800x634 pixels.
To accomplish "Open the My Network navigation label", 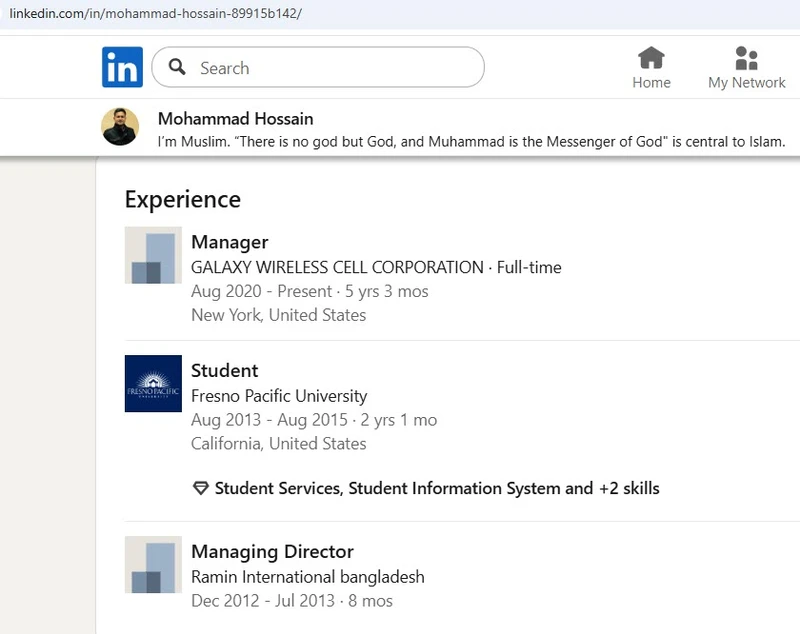I will [x=746, y=83].
